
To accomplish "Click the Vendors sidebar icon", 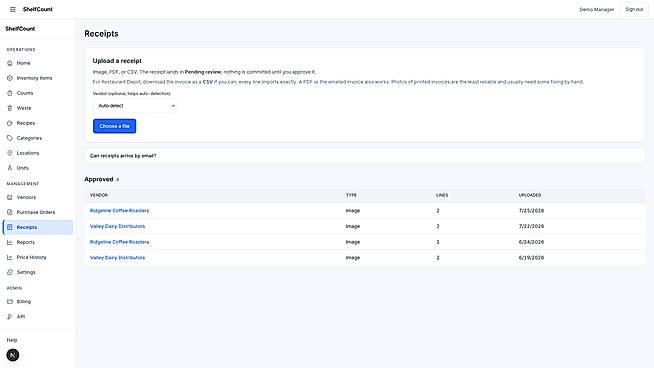I will pos(10,197).
